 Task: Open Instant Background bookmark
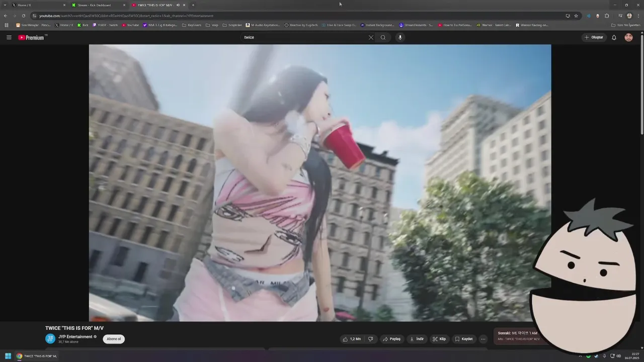click(x=377, y=25)
